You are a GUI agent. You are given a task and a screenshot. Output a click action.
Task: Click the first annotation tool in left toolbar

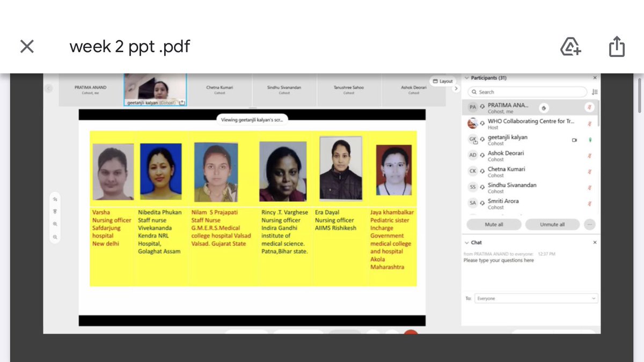pyautogui.click(x=55, y=199)
